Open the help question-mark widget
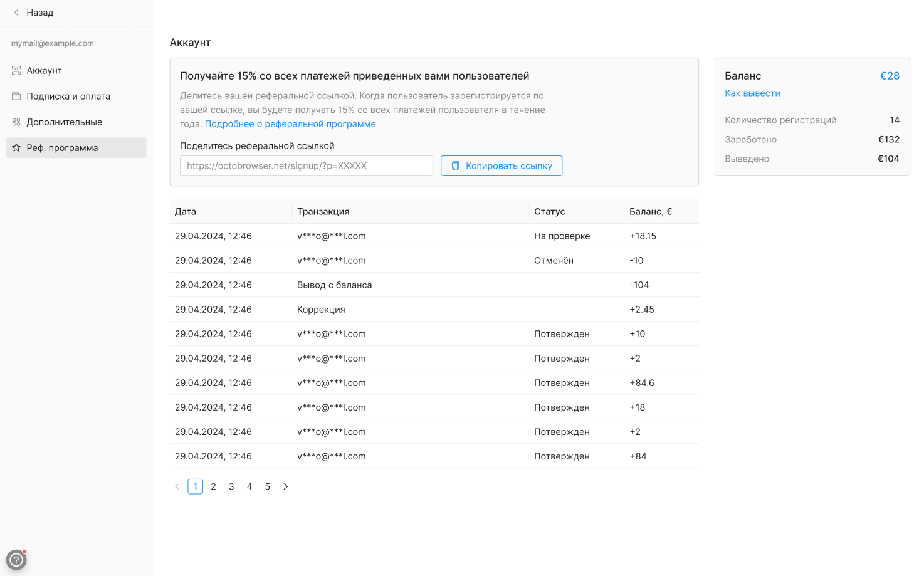 pyautogui.click(x=16, y=560)
